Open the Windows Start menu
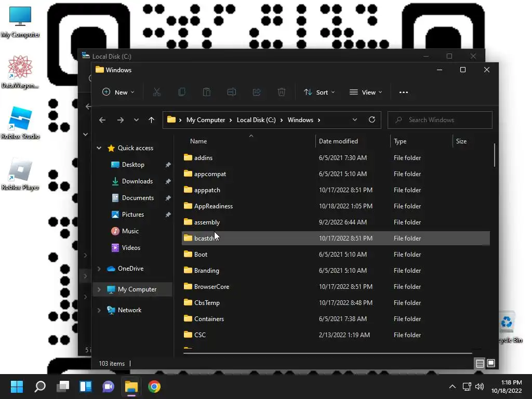532x399 pixels. click(x=17, y=387)
